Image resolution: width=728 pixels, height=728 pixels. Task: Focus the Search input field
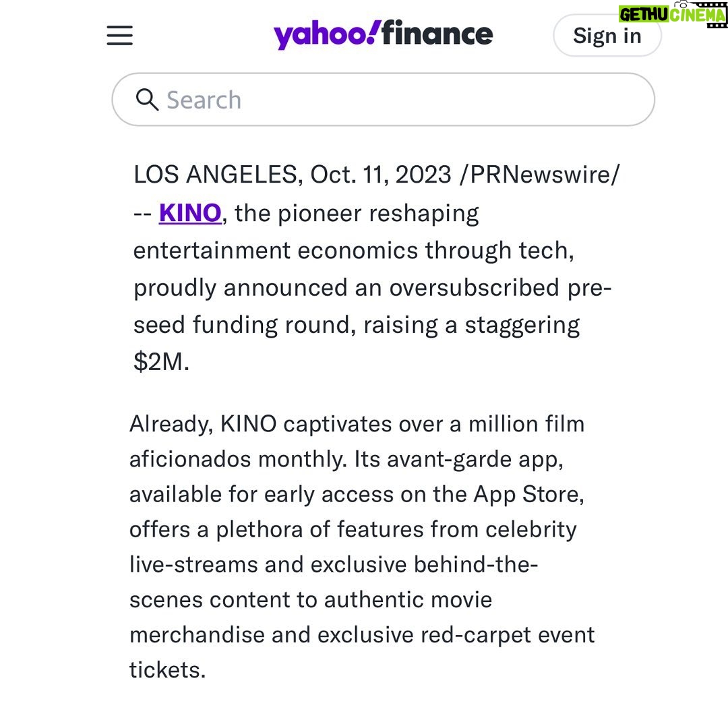coord(383,99)
